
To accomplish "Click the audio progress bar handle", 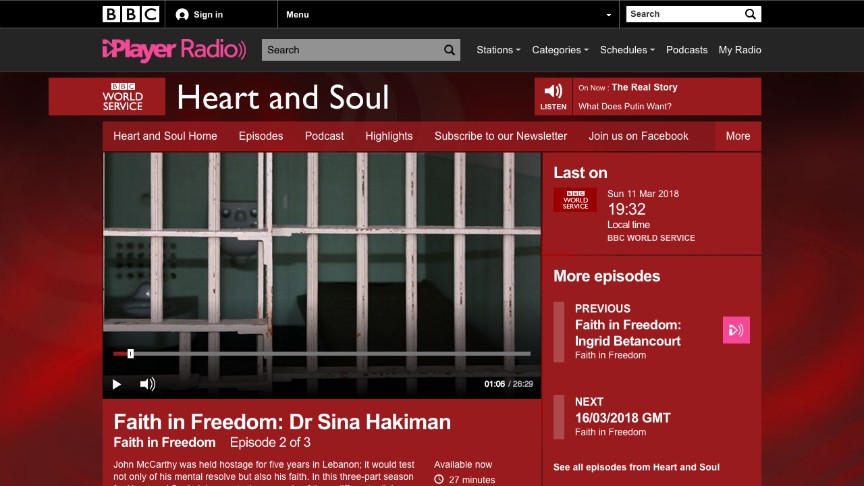I will click(x=131, y=354).
